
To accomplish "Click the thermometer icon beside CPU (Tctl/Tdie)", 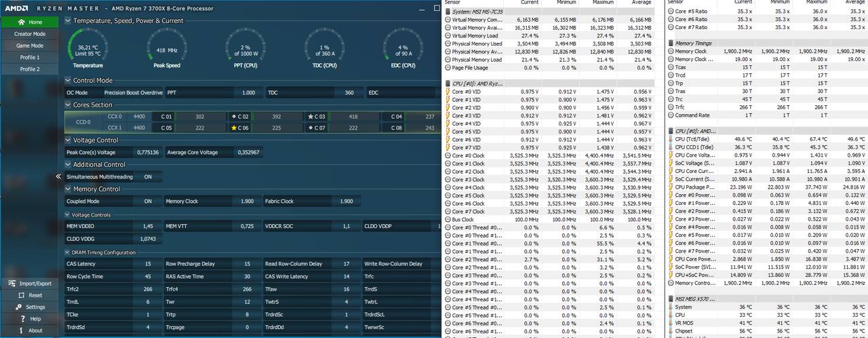I will pos(671,139).
